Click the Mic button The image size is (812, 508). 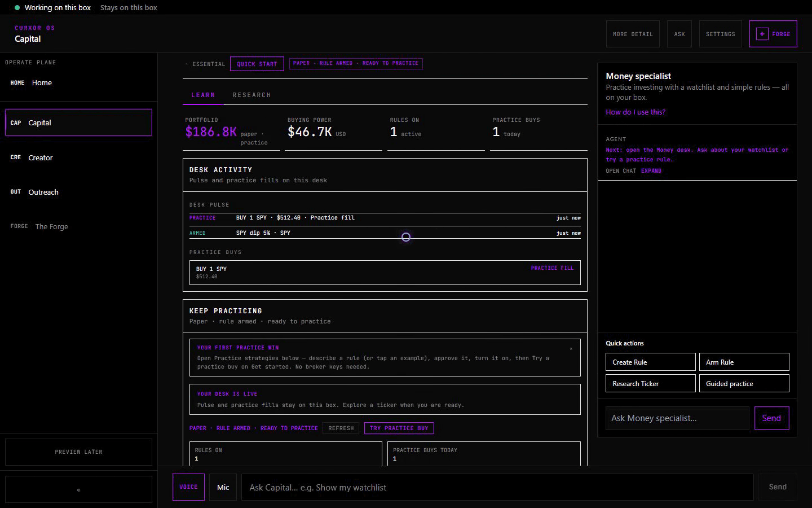[x=223, y=487]
